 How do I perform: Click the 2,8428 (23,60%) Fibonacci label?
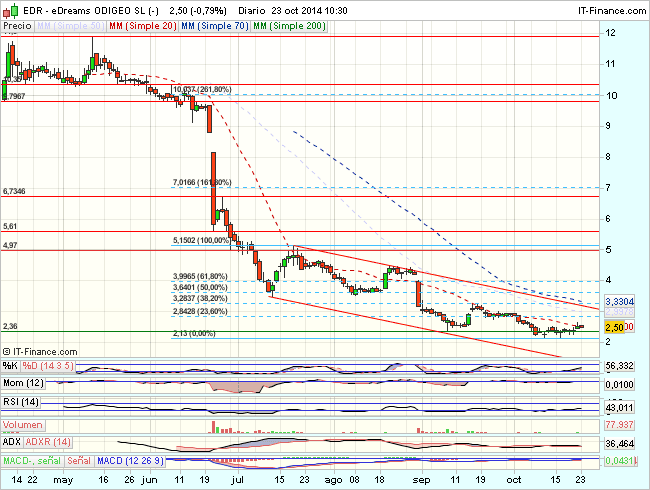tap(200, 312)
